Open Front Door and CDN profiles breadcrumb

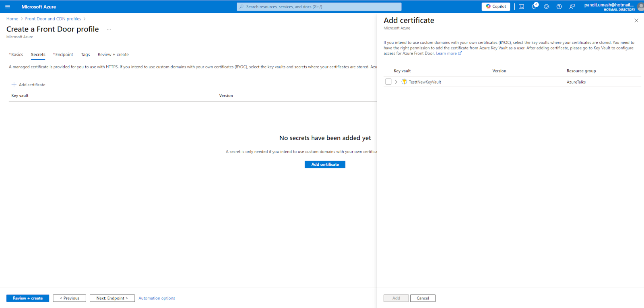click(x=53, y=19)
